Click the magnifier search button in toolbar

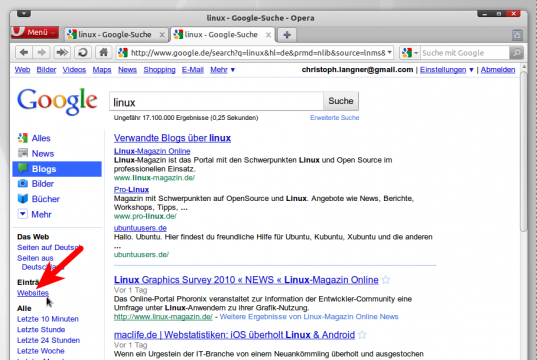[x=516, y=53]
